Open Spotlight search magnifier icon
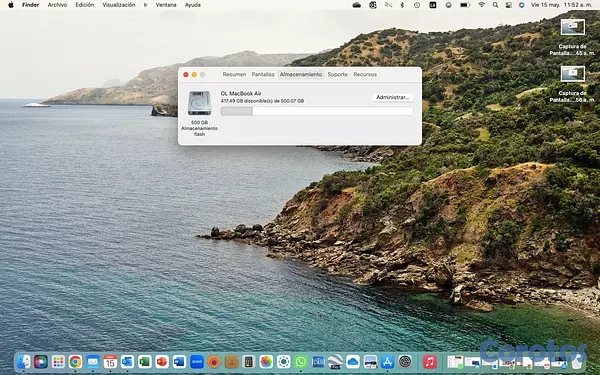 (x=496, y=5)
